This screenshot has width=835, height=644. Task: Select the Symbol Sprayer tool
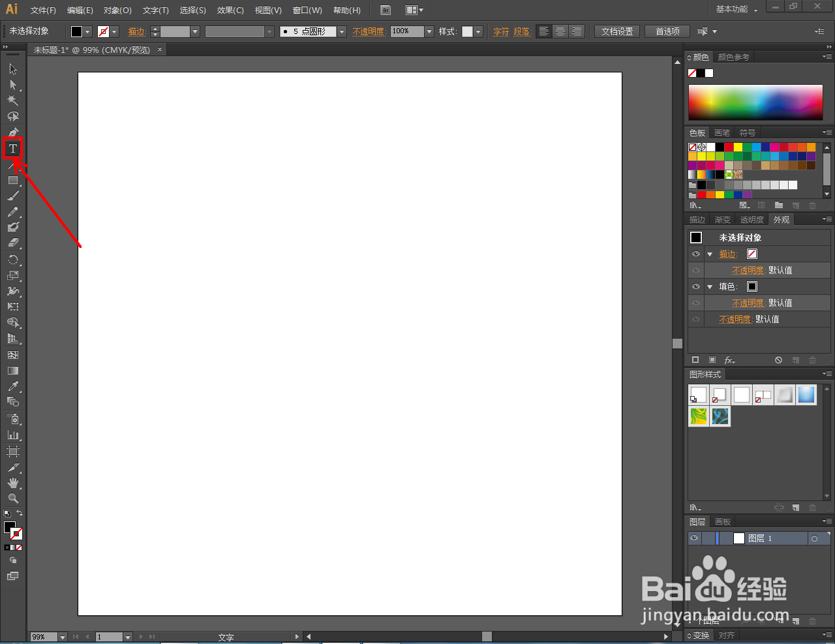click(x=12, y=419)
